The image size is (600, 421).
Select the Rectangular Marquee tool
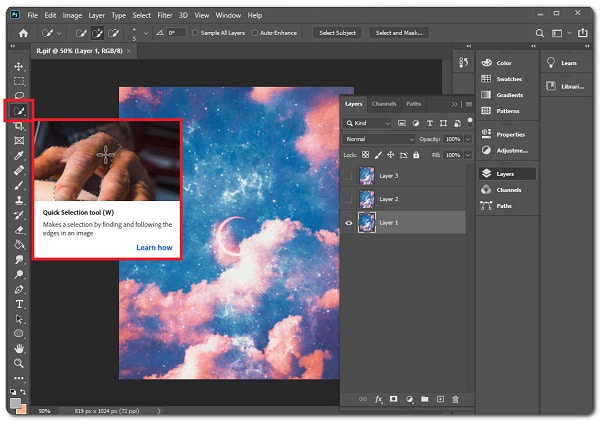coord(19,81)
